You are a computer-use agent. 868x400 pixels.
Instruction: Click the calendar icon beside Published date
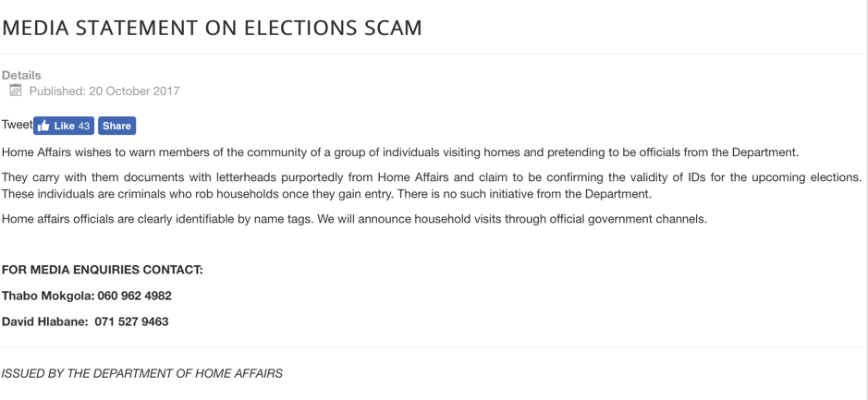coord(16,91)
